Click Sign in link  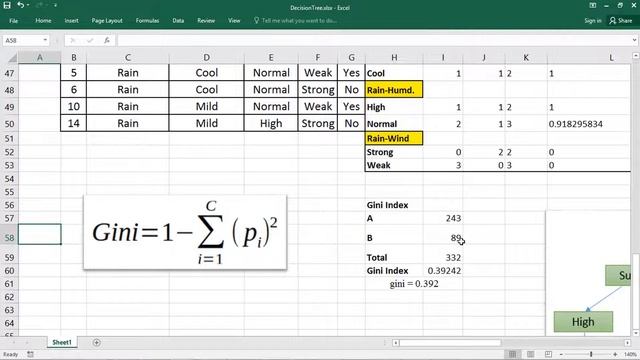[592, 20]
